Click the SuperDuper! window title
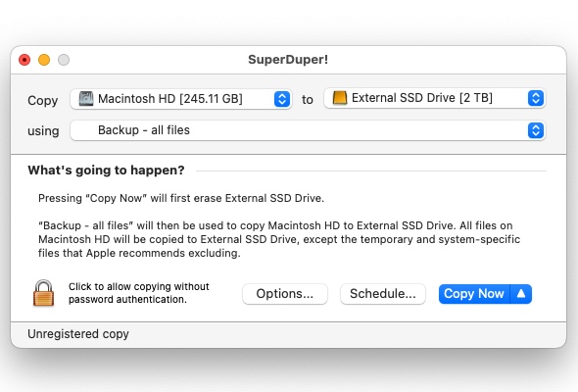This screenshot has width=578, height=392. coord(288,60)
